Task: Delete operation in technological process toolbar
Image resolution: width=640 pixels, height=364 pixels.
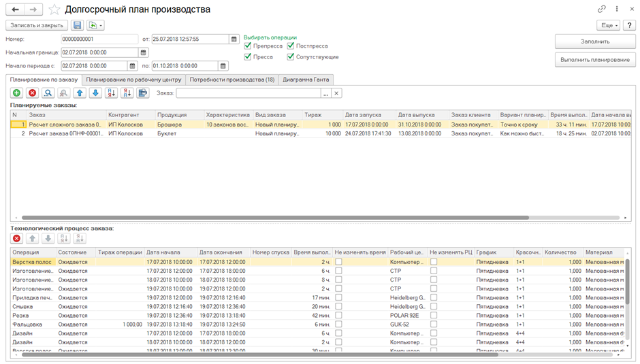Action: 16,239
